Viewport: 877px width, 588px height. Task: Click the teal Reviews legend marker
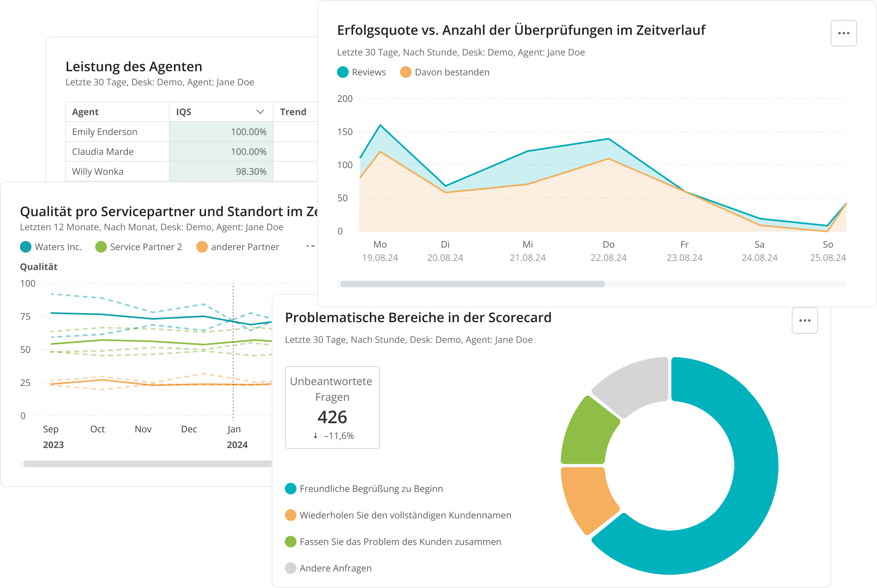[x=342, y=72]
